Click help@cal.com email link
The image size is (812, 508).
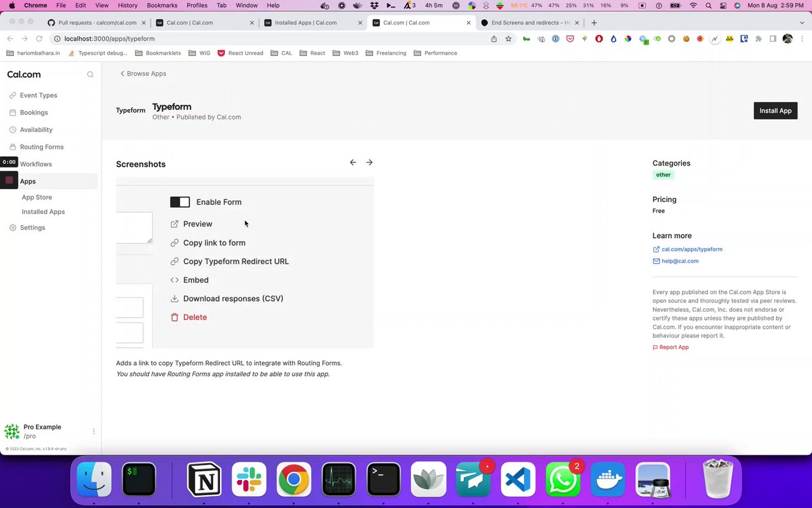coord(676,261)
